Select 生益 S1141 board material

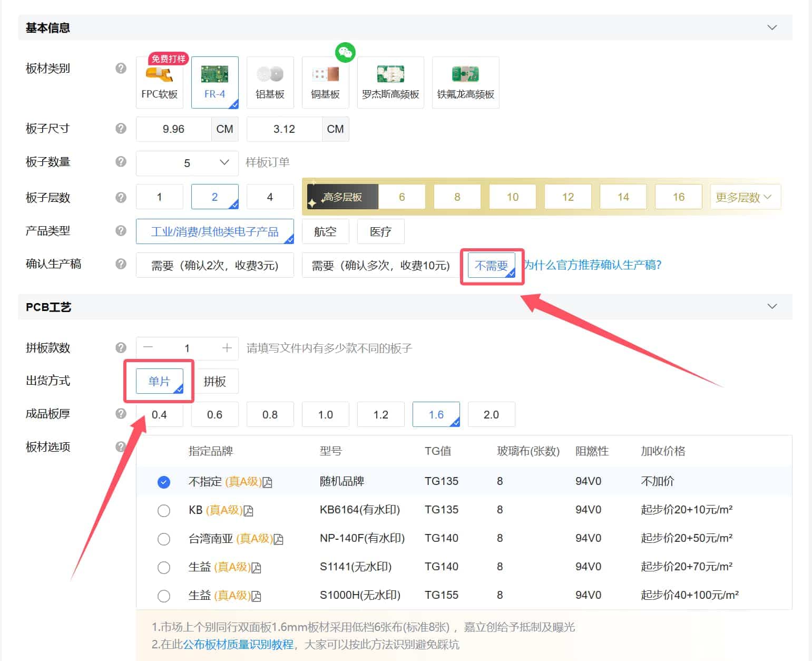tap(164, 567)
